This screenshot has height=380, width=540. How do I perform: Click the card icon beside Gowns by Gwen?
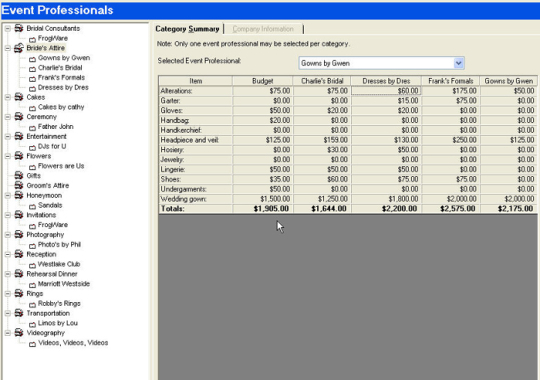coord(32,59)
